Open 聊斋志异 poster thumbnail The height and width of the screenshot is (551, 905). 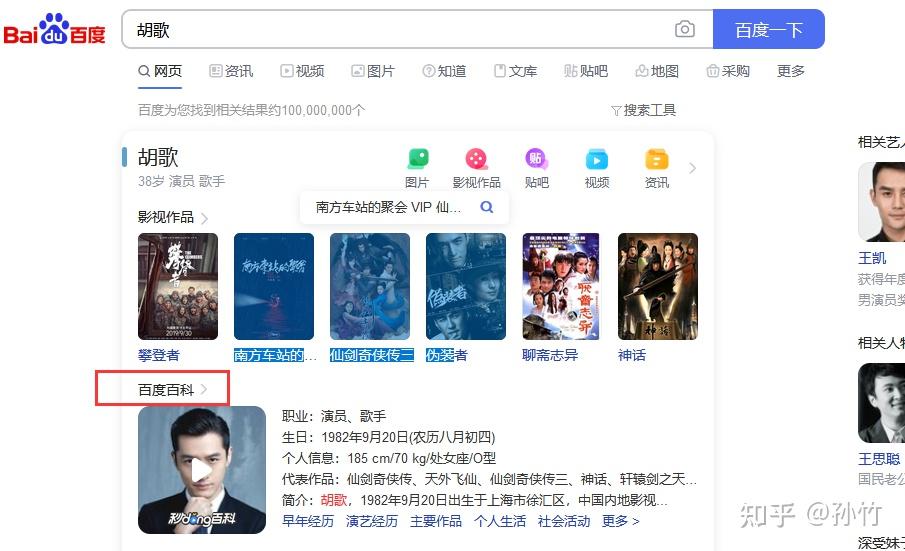(561, 286)
